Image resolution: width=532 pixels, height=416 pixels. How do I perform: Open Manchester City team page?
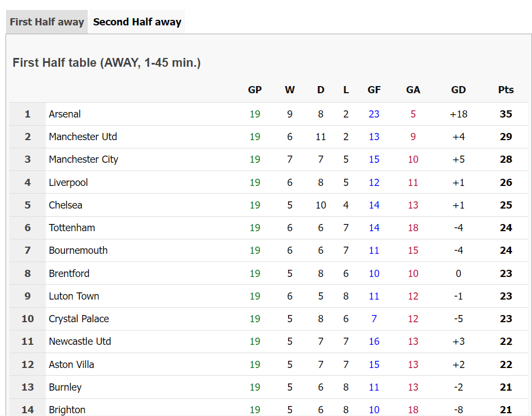pos(83,159)
